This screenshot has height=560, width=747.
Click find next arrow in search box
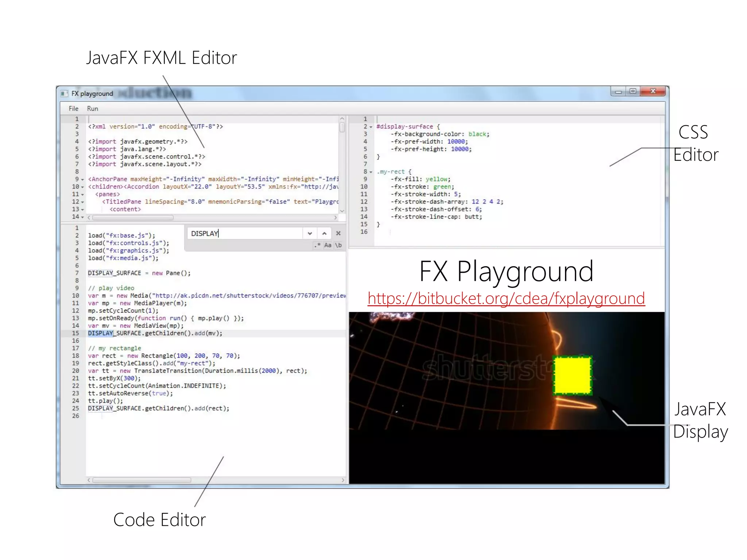click(x=310, y=233)
